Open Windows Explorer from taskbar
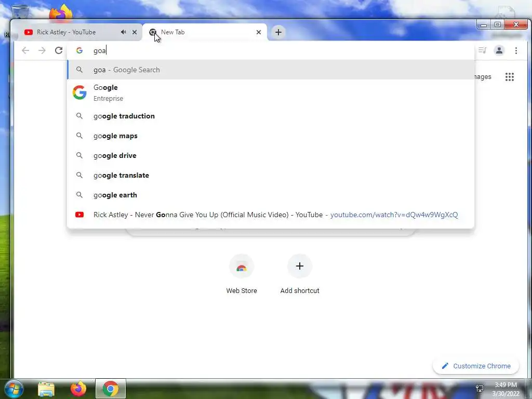 [x=46, y=389]
